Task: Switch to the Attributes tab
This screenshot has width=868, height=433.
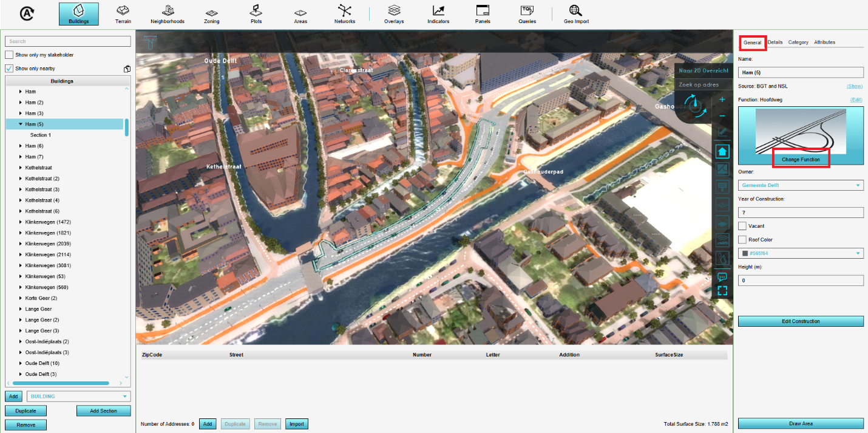Action: click(824, 43)
